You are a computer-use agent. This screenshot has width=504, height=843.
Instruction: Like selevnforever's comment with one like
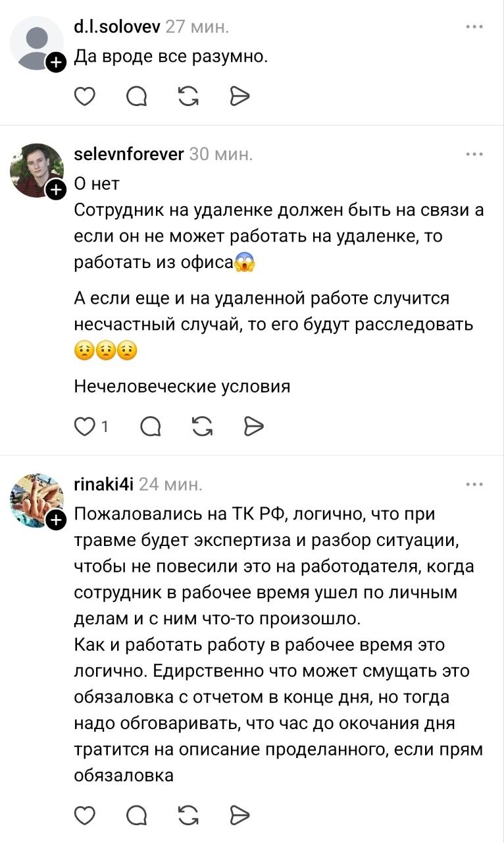[x=84, y=427]
